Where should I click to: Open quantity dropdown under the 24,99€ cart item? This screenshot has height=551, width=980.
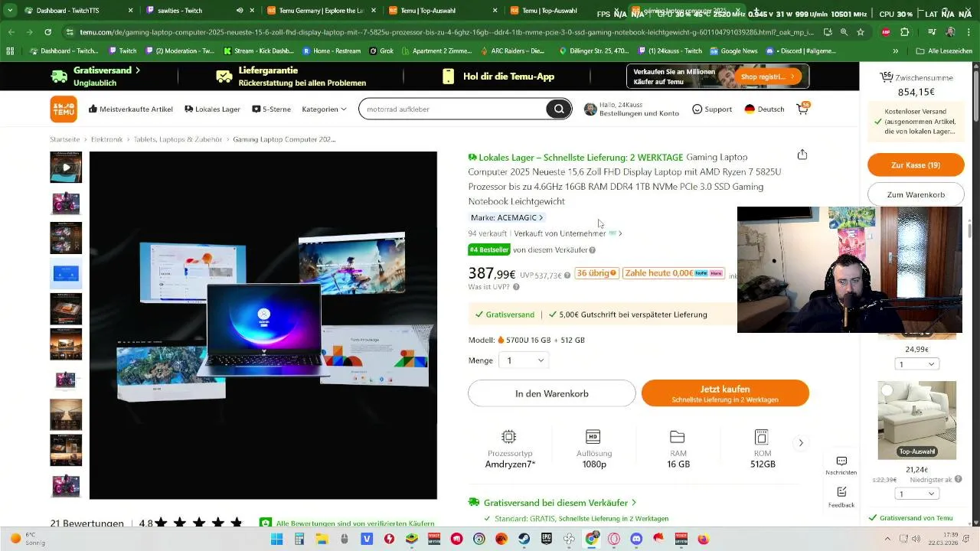(x=916, y=364)
